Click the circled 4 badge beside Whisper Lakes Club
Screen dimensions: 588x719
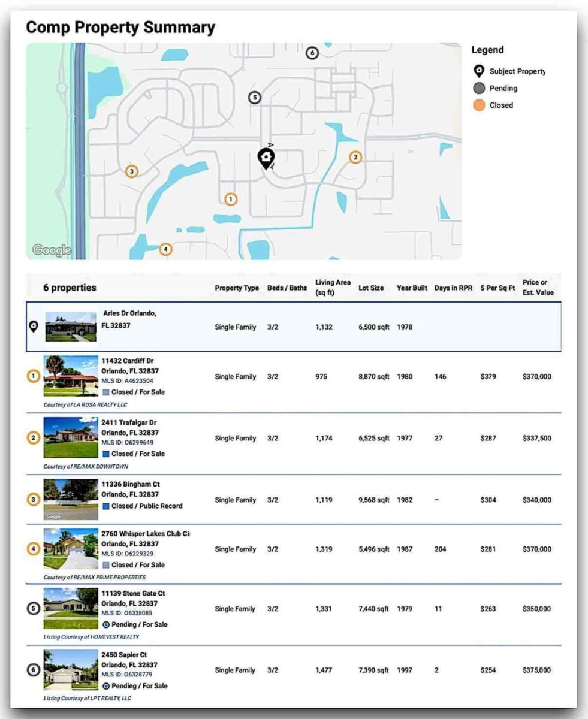click(x=34, y=548)
